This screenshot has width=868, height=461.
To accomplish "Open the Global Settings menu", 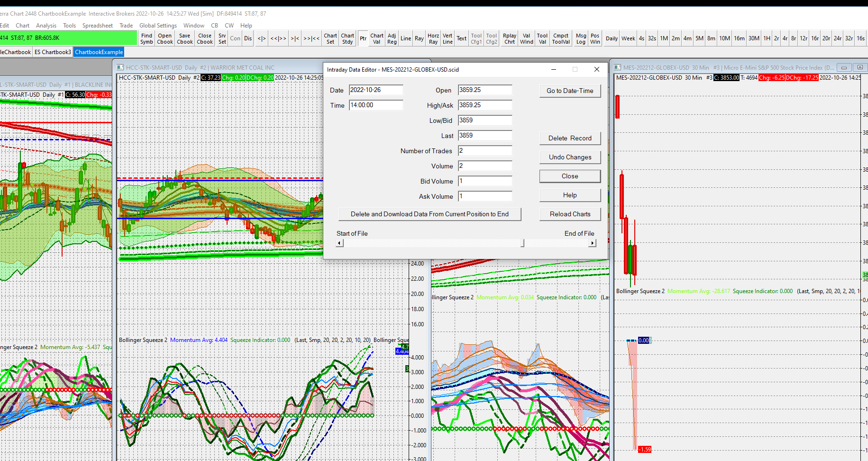I will [x=158, y=26].
